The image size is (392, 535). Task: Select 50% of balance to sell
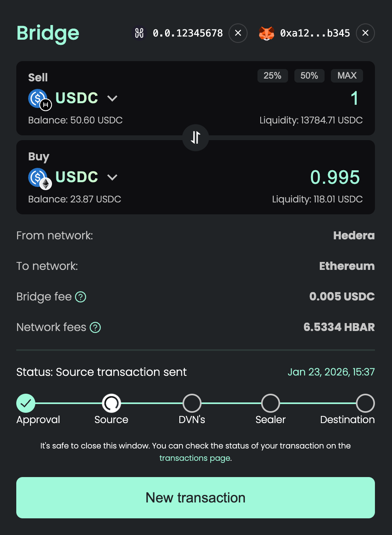[309, 75]
